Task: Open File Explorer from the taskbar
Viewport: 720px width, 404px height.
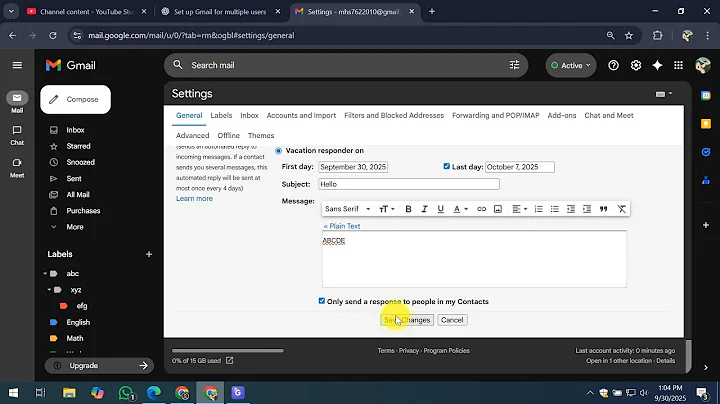Action: pos(69,393)
